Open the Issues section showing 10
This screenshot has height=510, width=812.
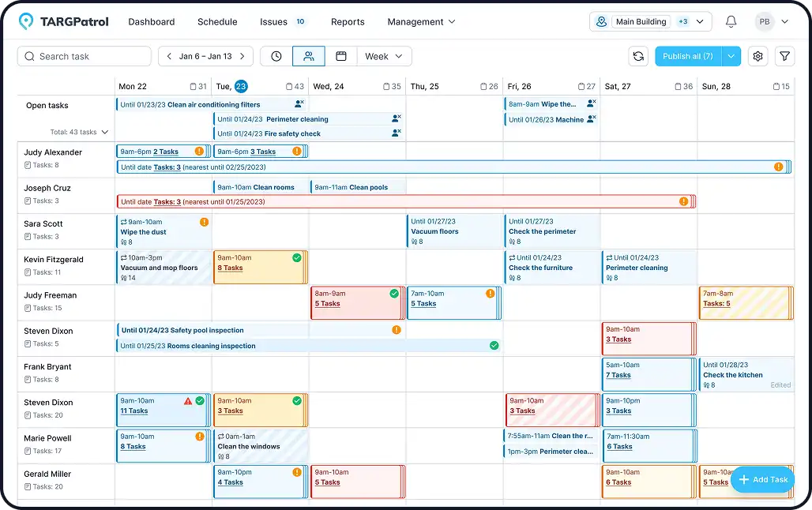click(274, 21)
